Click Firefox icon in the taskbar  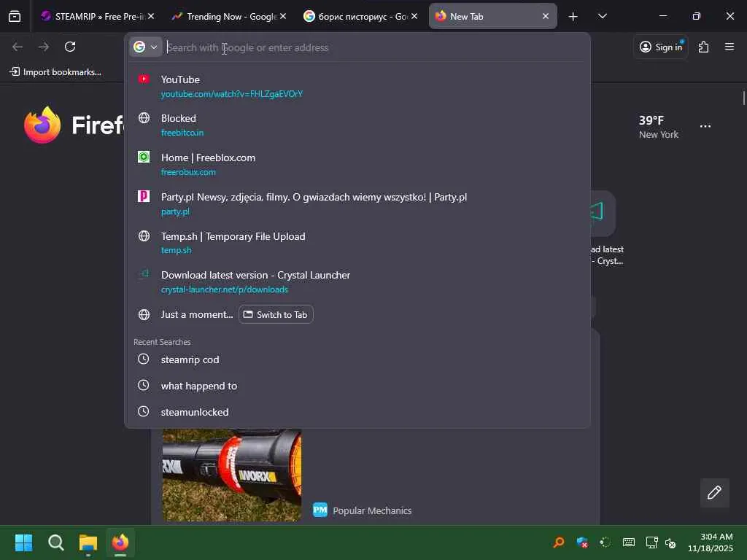(120, 542)
